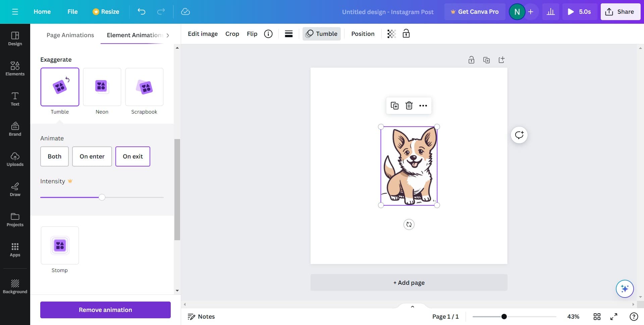644x325 pixels.
Task: Select the Text tool in the sidebar
Action: pos(15,99)
